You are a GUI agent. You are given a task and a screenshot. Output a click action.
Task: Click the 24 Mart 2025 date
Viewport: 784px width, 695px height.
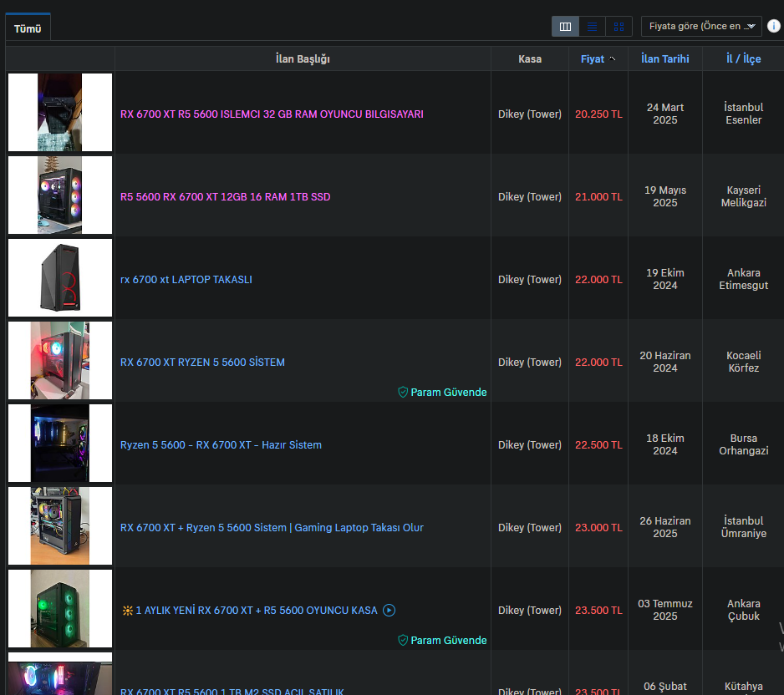tap(665, 114)
